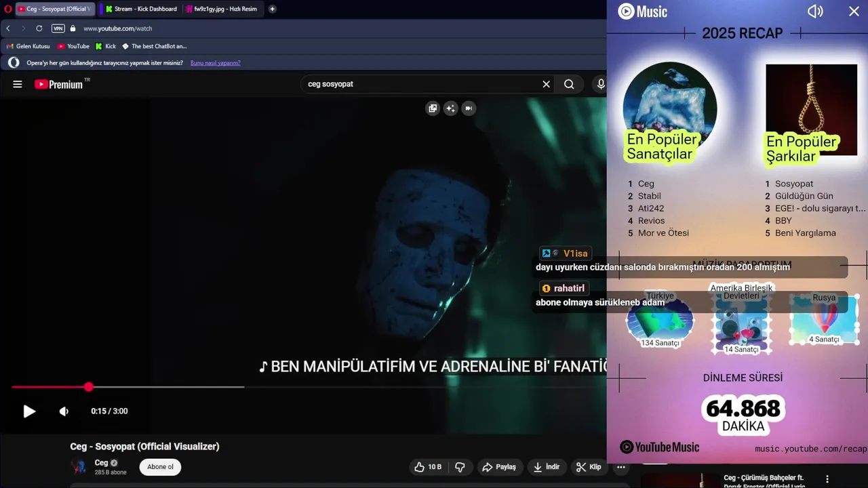Run search with the magnifier button
The height and width of the screenshot is (488, 868).
click(x=569, y=84)
